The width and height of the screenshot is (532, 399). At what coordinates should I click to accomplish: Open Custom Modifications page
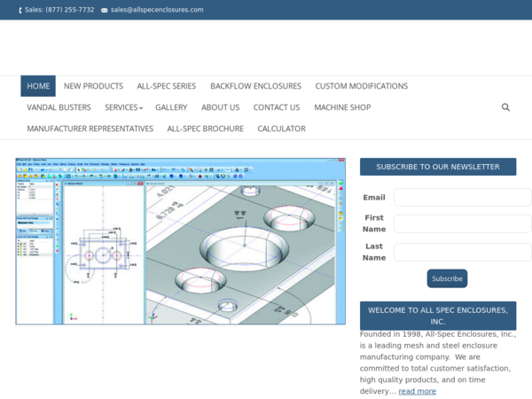[x=362, y=86]
